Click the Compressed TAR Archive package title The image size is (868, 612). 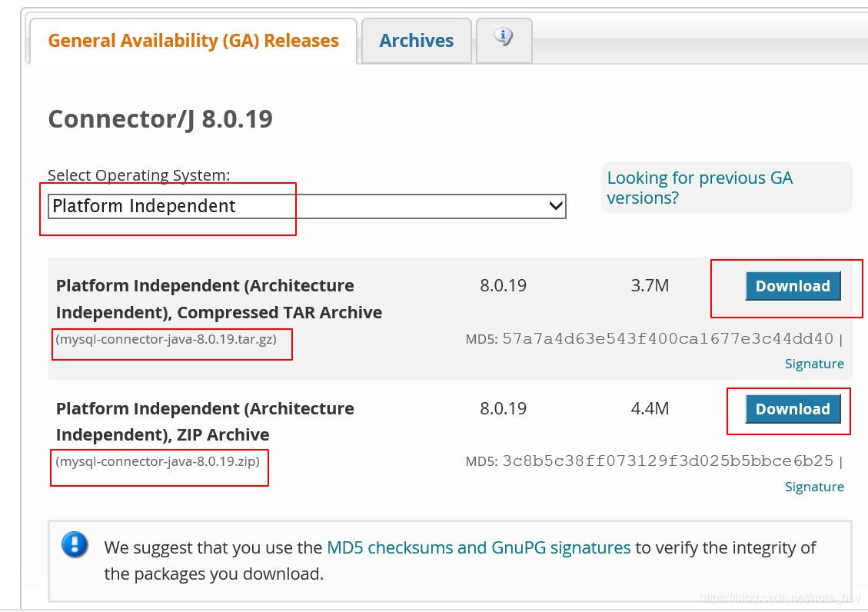pos(218,299)
